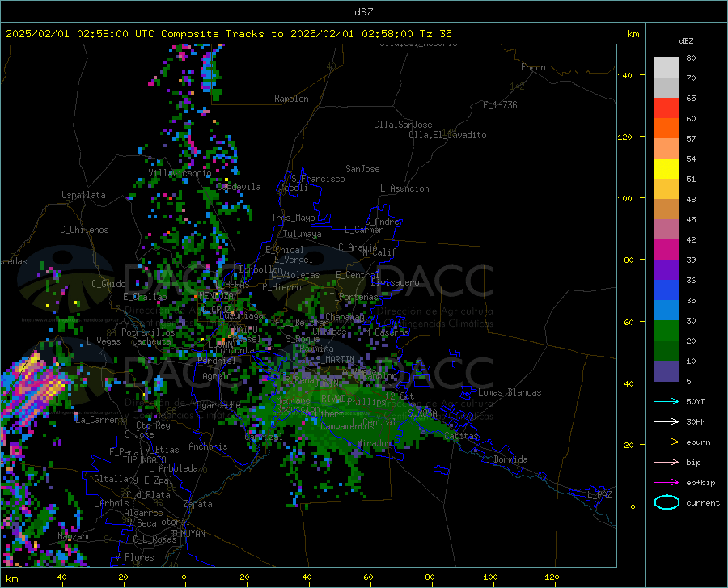The image size is (728, 588).
Task: Click the 30 dBZ green color swatch
Action: [667, 331]
